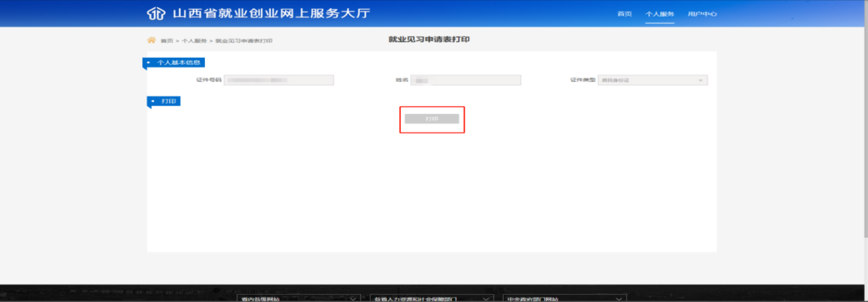This screenshot has width=868, height=302.
Task: Click the 首页 breadcrumb link
Action: coord(167,41)
